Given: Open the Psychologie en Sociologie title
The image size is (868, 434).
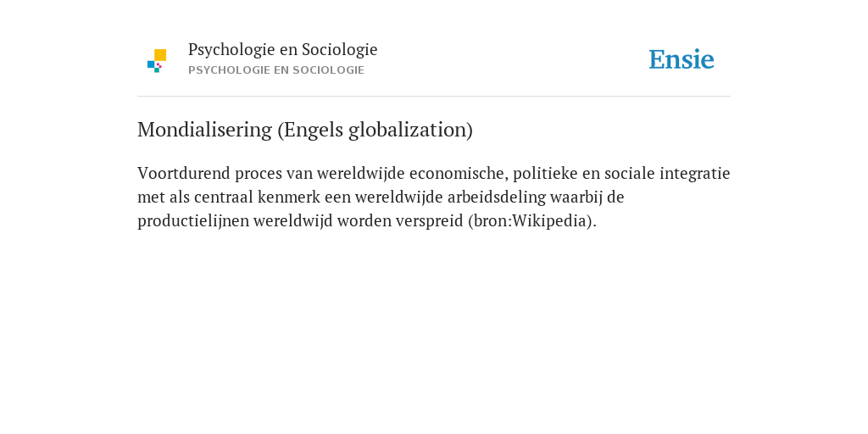Looking at the screenshot, I should point(282,50).
